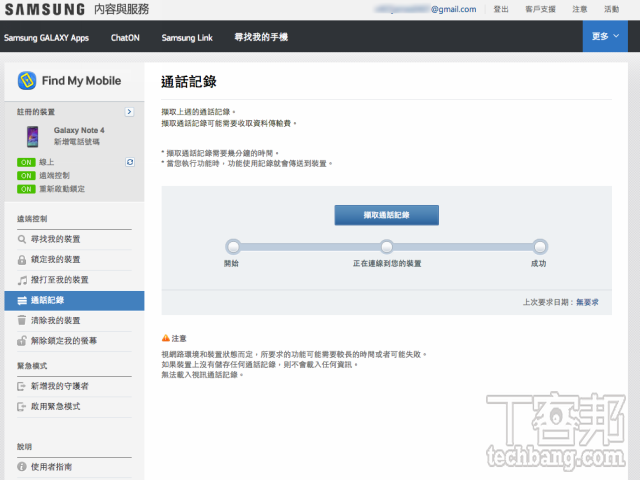Viewport: 640px width, 480px height.
Task: Open the 更多 dropdown menu
Action: coord(605,36)
